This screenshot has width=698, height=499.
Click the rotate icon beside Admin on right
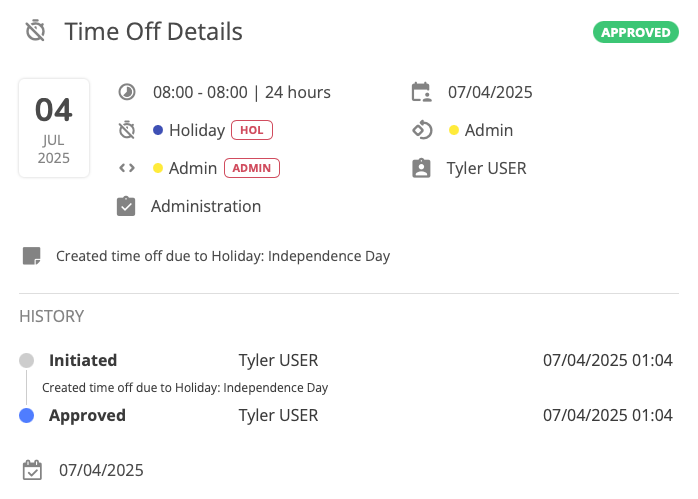coord(421,130)
